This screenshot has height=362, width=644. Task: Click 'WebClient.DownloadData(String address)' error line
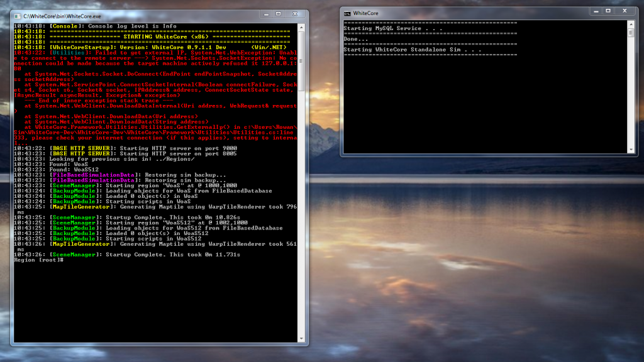116,122
